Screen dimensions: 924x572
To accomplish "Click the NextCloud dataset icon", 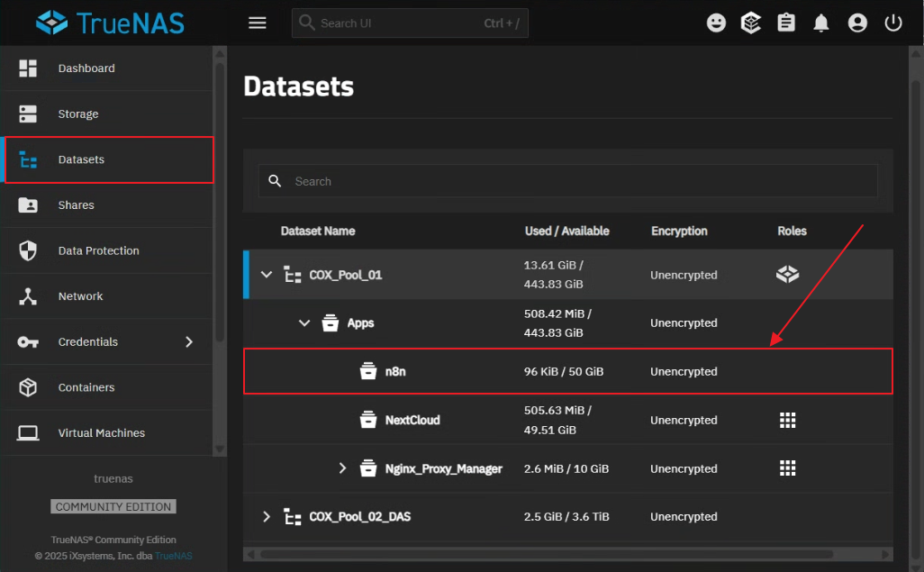I will [368, 419].
